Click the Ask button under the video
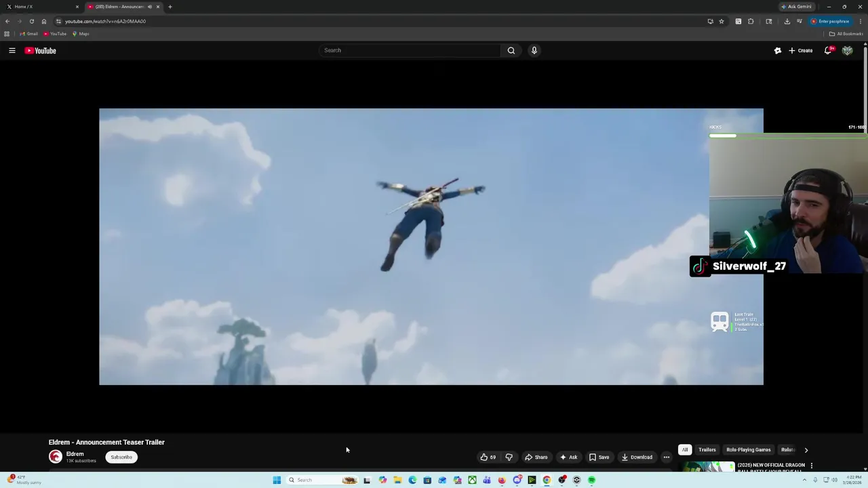The height and width of the screenshot is (488, 868). [x=568, y=457]
